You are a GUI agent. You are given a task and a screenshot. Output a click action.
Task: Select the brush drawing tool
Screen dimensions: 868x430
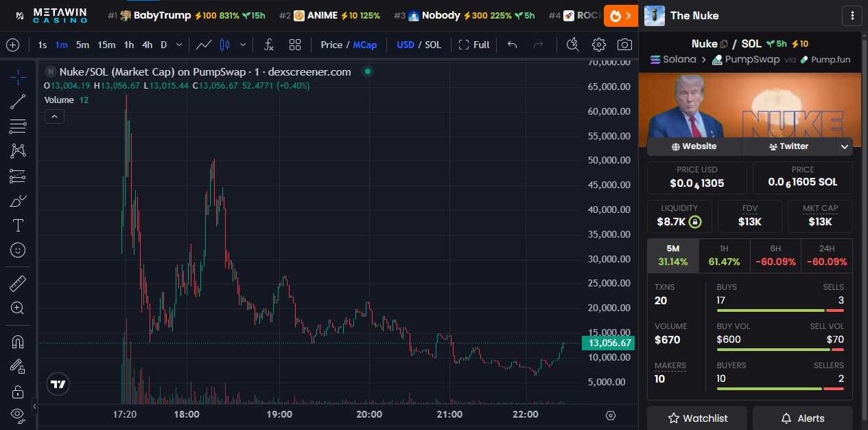click(x=18, y=201)
